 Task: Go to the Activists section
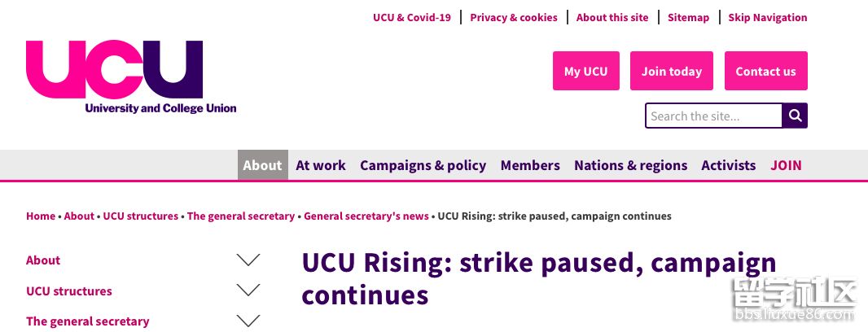pos(729,165)
